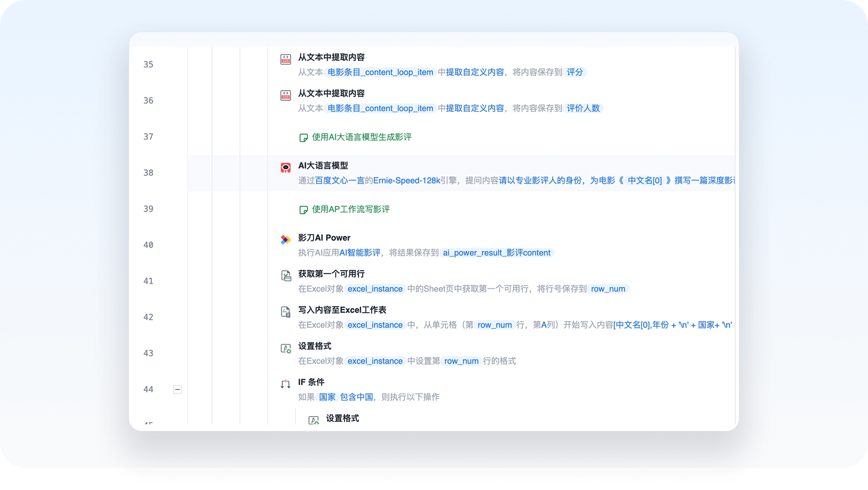
Task: Click the colorful 影刀AI Power logo icon
Action: (285, 240)
